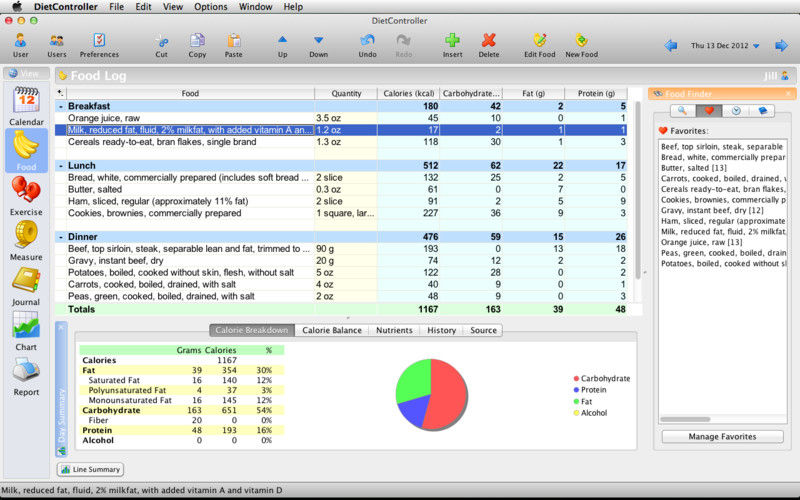Select Gravy, instant beef, dry [12] in Favorites
800x500 pixels.
point(712,210)
